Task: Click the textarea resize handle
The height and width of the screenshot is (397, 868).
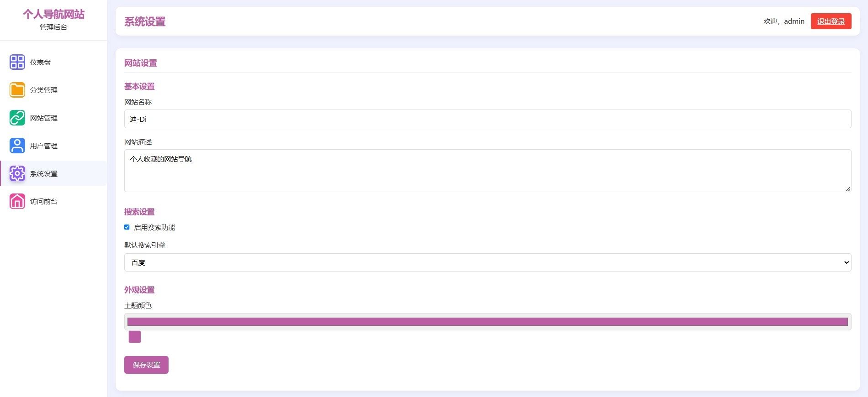Action: click(x=848, y=189)
